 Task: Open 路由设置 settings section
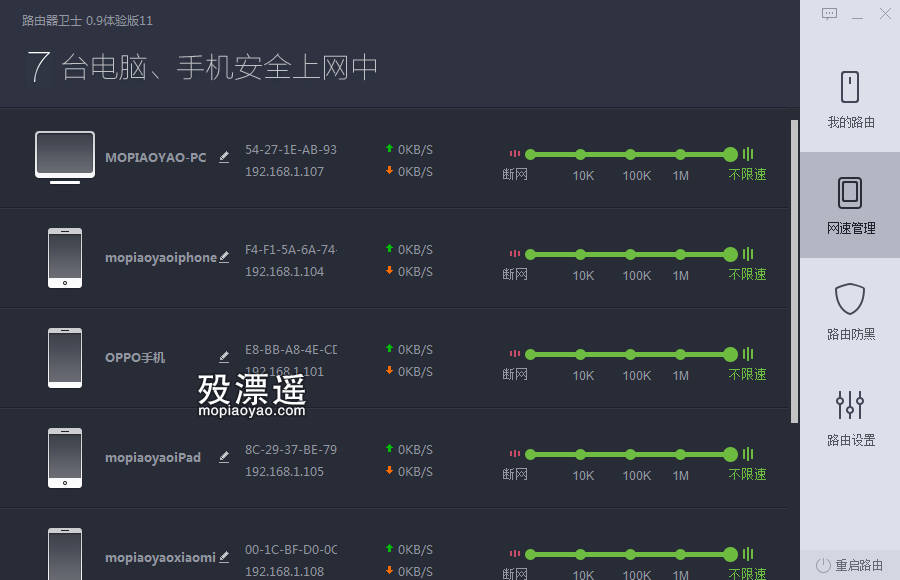click(x=850, y=417)
